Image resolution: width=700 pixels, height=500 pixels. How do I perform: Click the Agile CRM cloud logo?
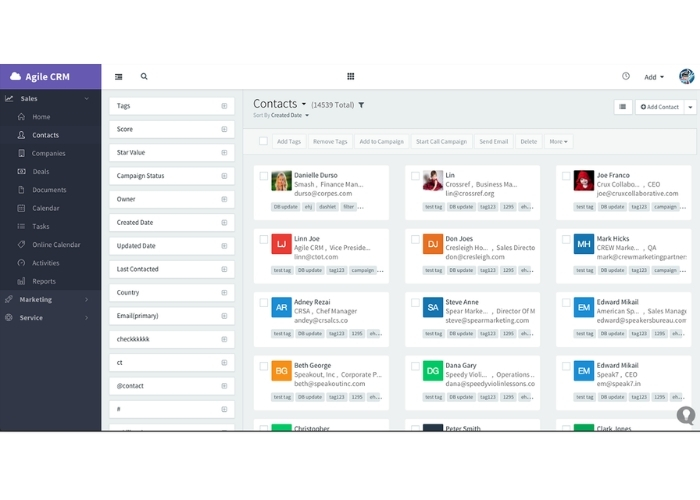pos(16,76)
